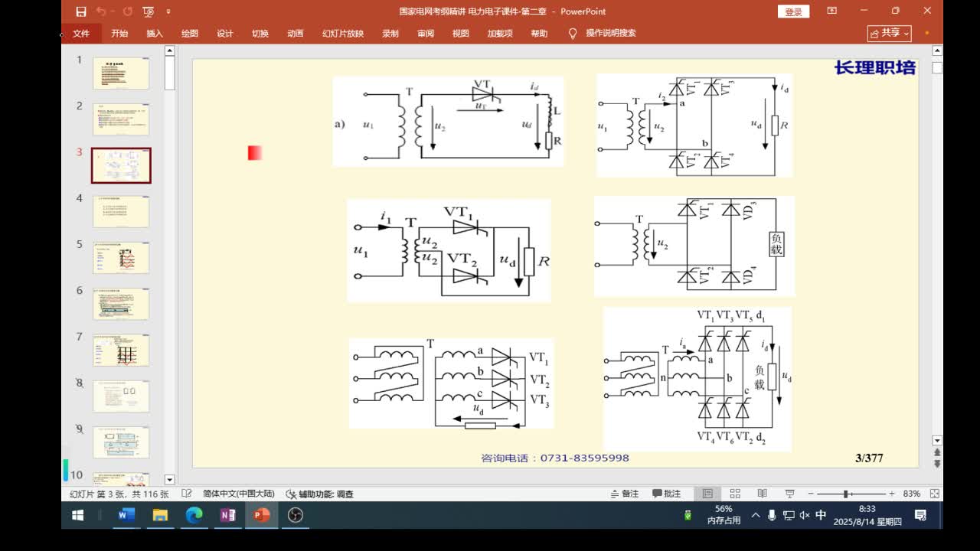
Task: Show hidden system tray icons chevron
Action: (x=756, y=516)
